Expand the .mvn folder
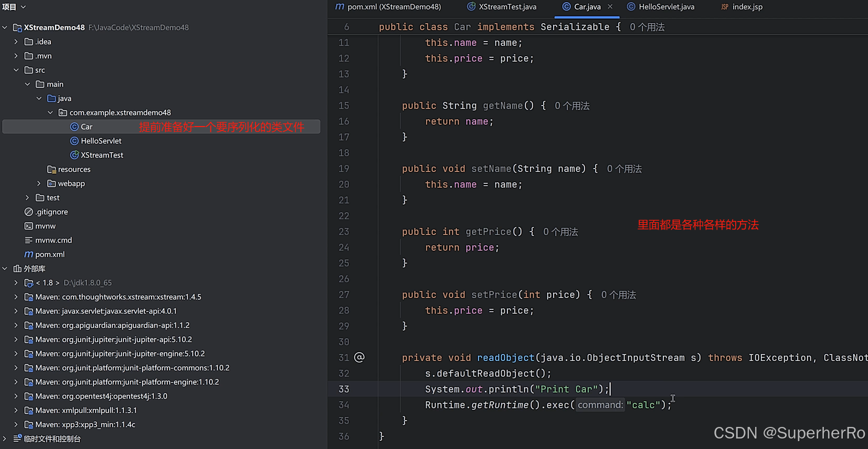 [x=16, y=56]
